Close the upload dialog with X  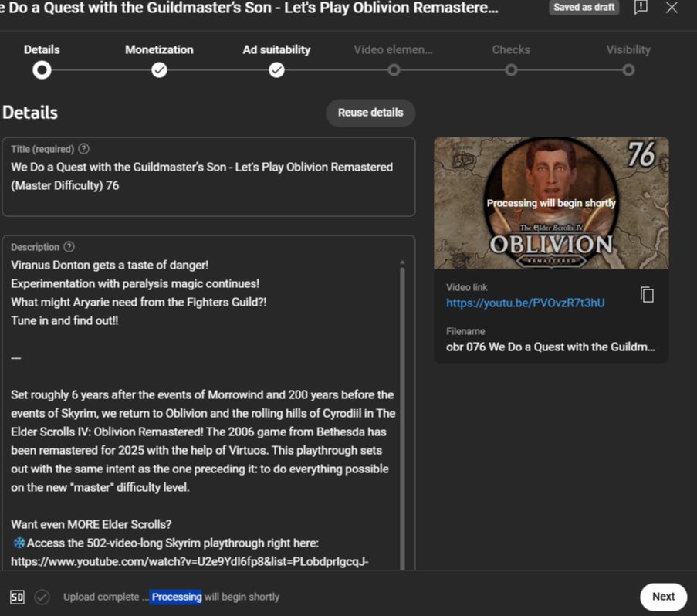click(x=672, y=7)
